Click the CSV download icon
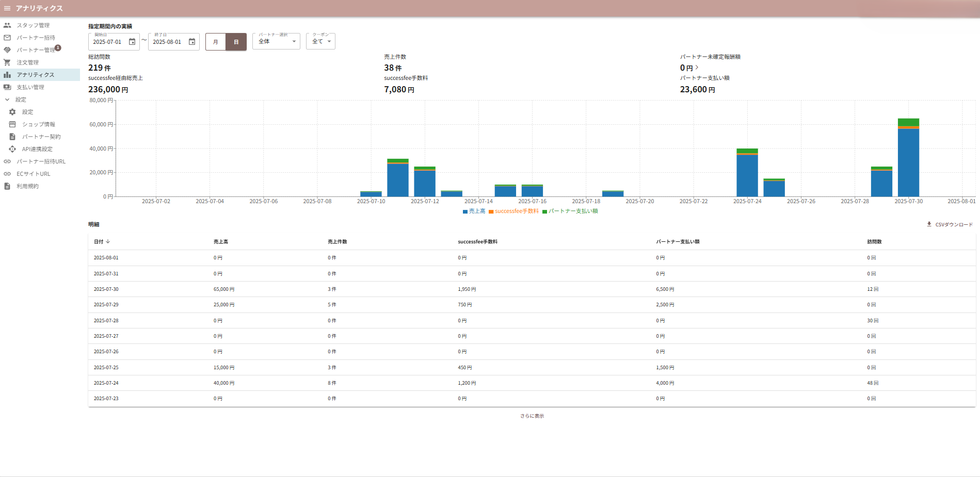 [x=929, y=224]
